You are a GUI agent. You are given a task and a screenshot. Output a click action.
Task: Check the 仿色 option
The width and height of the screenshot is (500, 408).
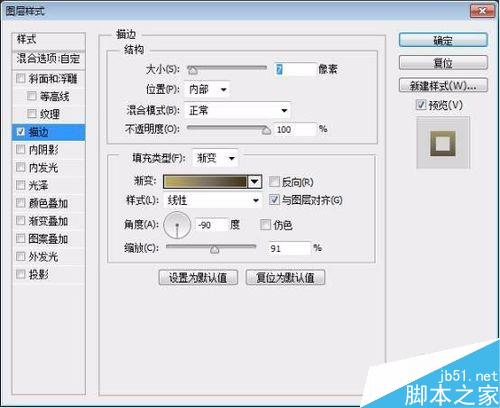click(x=265, y=225)
